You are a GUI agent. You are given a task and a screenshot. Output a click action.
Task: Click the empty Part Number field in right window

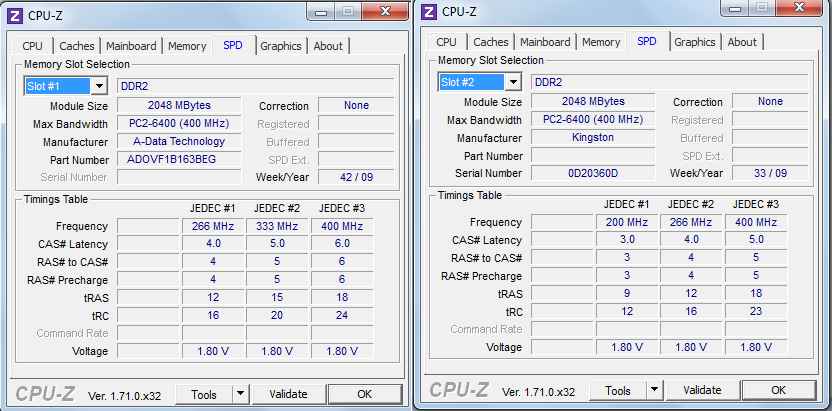tap(593, 155)
